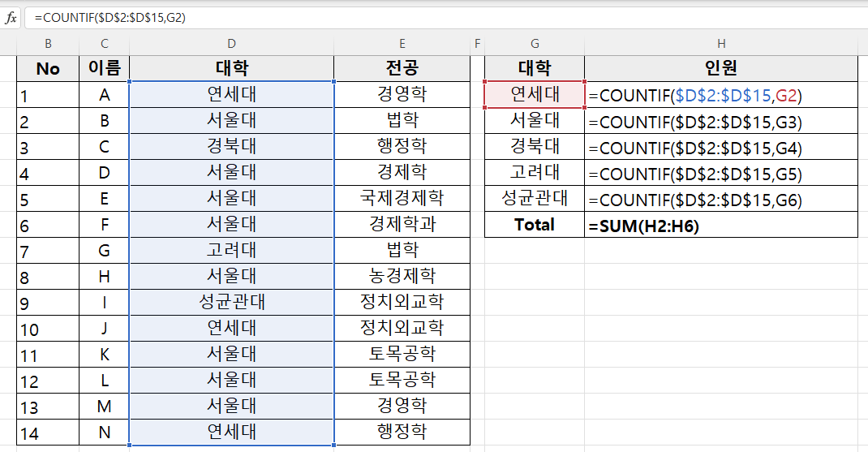Click the '고려대' cell in row 7 of table
The image size is (868, 452).
pos(231,251)
